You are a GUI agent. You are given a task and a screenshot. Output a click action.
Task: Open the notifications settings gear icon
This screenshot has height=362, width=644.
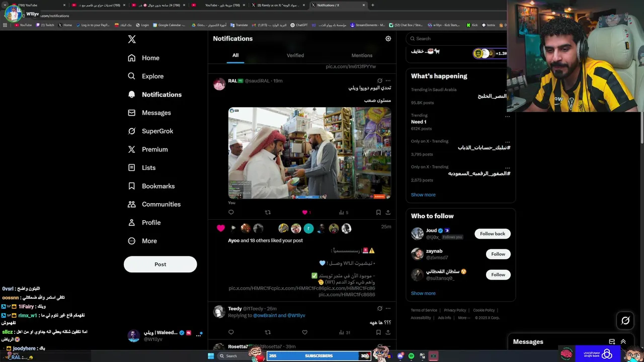388,39
